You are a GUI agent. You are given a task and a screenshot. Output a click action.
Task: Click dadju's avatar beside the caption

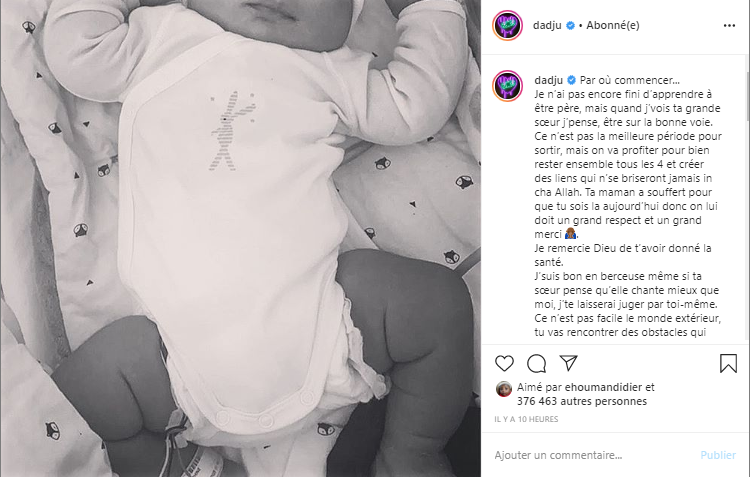point(507,86)
